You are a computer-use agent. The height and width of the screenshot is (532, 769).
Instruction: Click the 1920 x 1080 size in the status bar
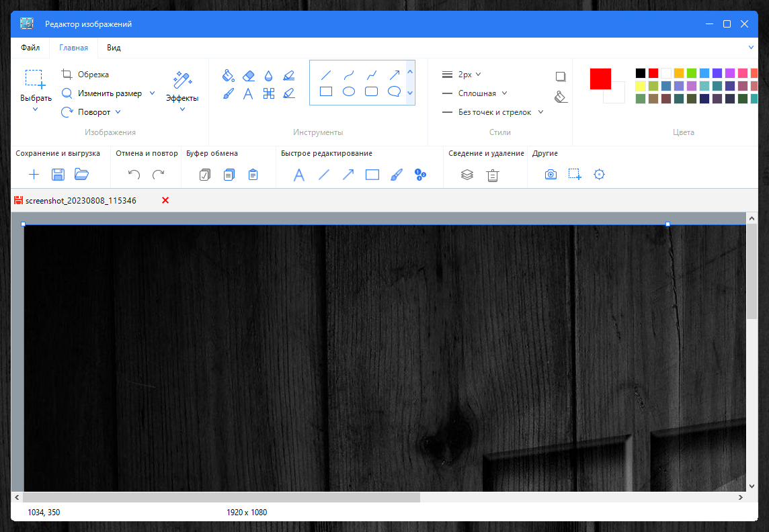(247, 513)
